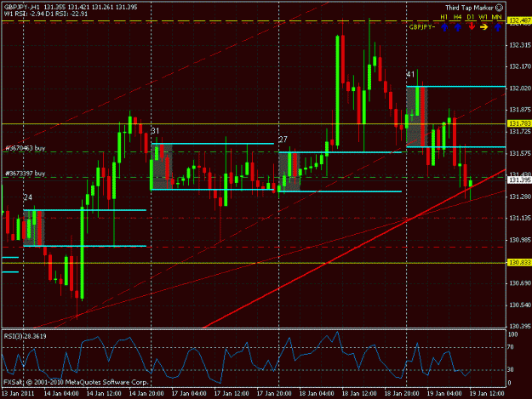Screen dimensions: 532x399
Task: Click the 17 Jan 12:00 time label
Action: pyautogui.click(x=232, y=394)
